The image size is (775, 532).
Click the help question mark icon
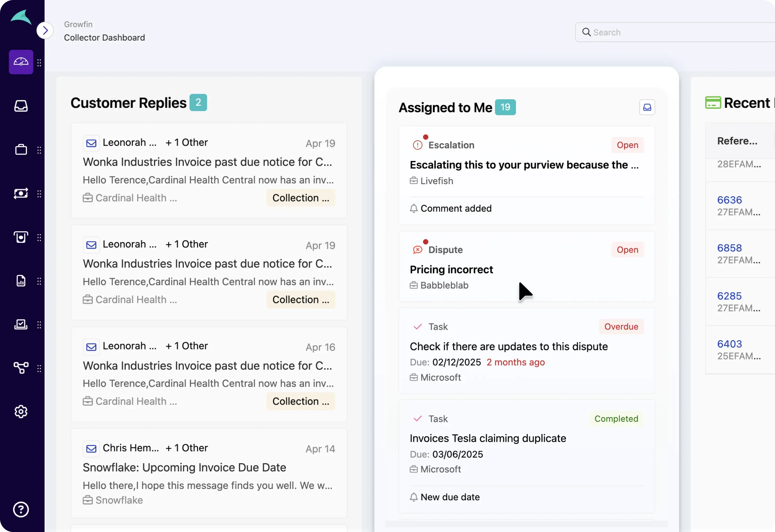click(21, 509)
